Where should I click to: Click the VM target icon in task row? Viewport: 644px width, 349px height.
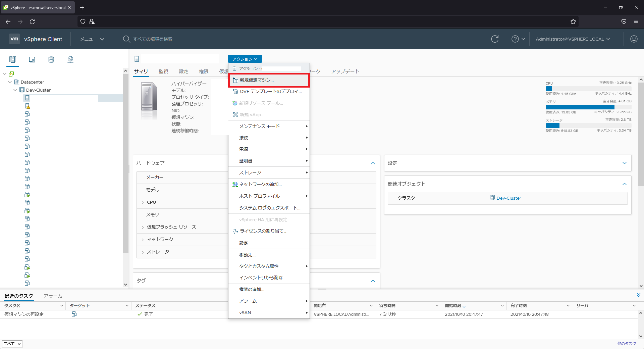(x=74, y=314)
